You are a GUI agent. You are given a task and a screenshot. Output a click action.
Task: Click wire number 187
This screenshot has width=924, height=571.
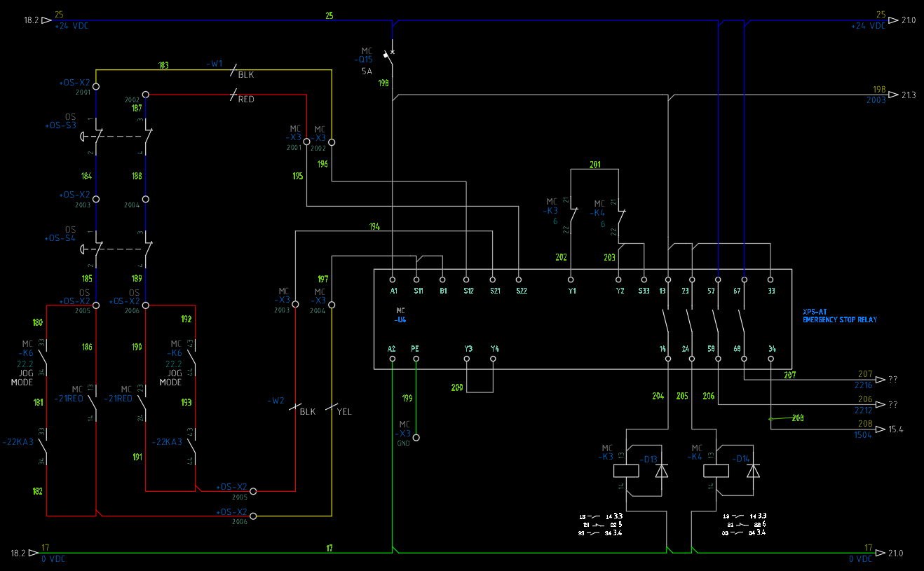point(137,109)
